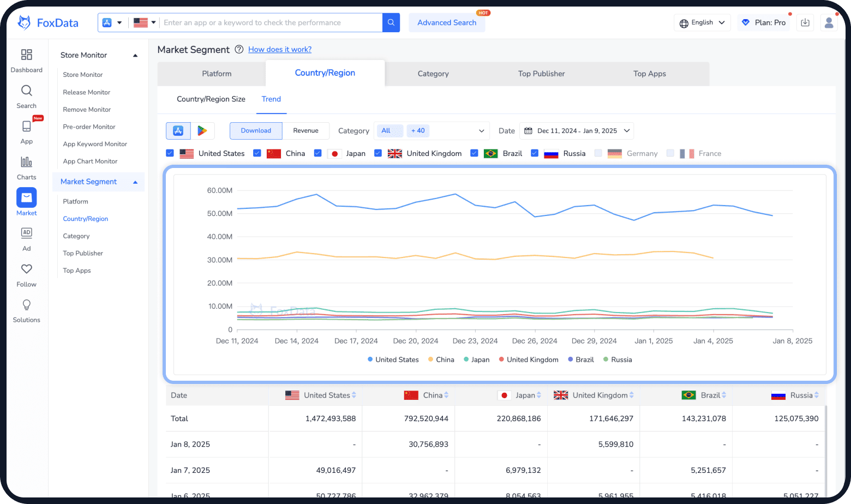Click the help question mark icon
The height and width of the screenshot is (504, 851).
[x=239, y=50]
